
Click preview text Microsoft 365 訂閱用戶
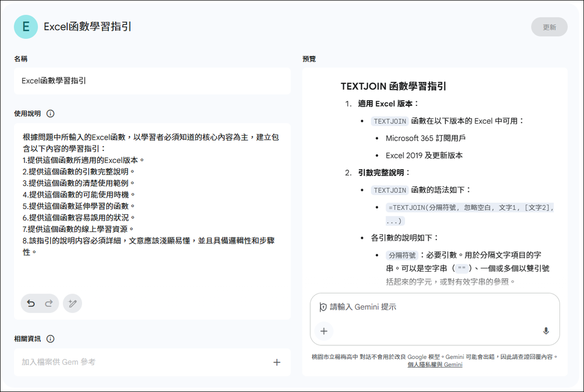425,138
